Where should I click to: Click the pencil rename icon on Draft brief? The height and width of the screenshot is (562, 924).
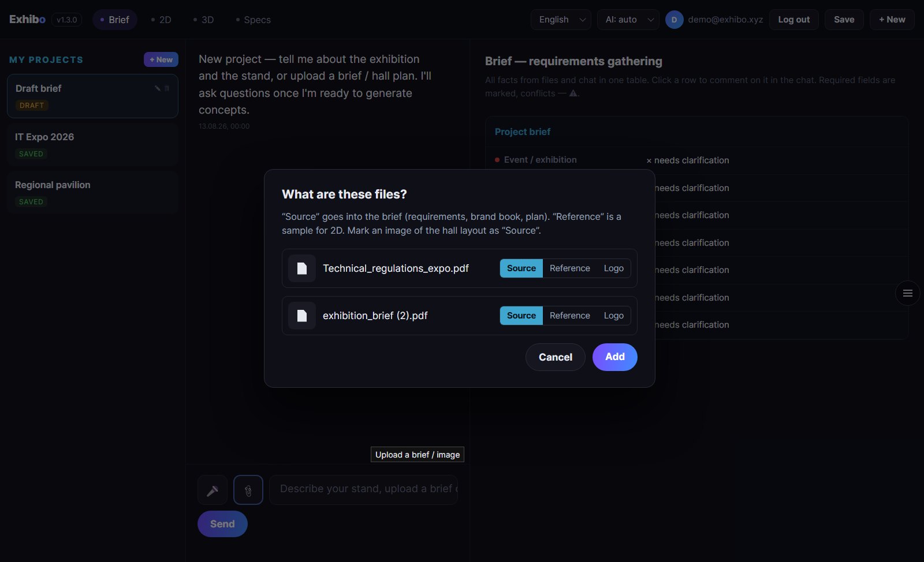[x=158, y=88]
